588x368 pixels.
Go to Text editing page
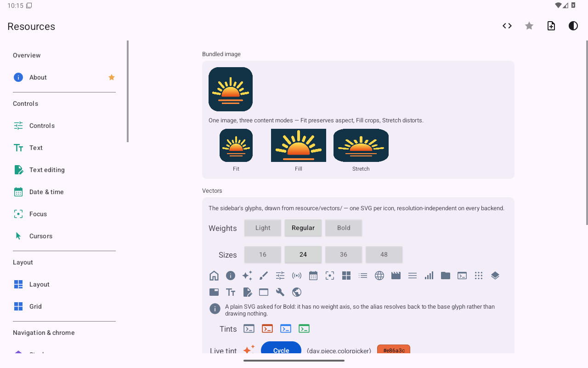point(64,170)
